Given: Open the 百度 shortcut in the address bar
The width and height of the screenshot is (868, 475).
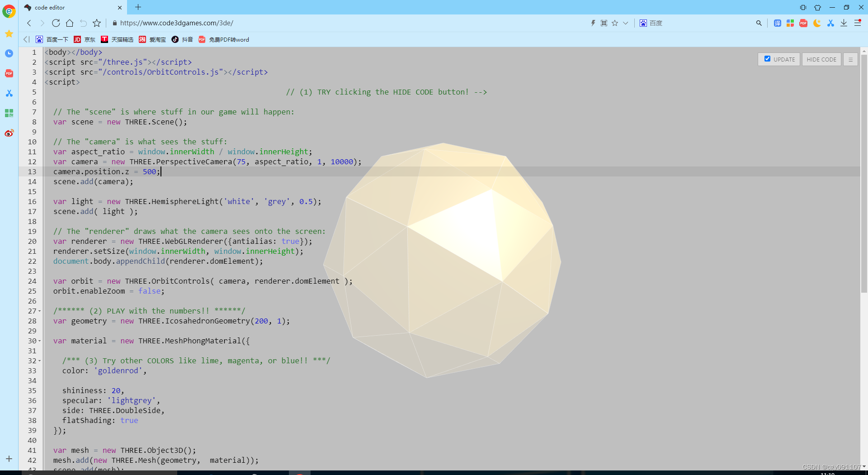Looking at the screenshot, I should point(651,23).
